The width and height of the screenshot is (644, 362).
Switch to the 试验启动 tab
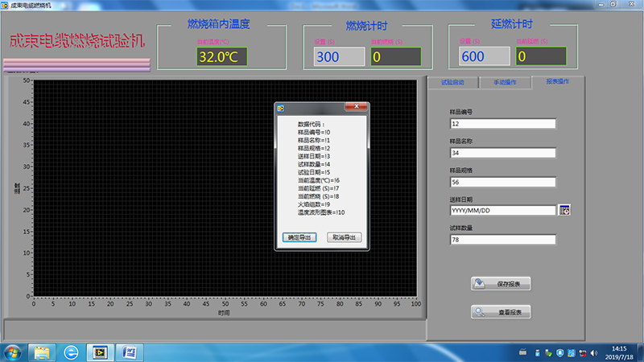(452, 82)
